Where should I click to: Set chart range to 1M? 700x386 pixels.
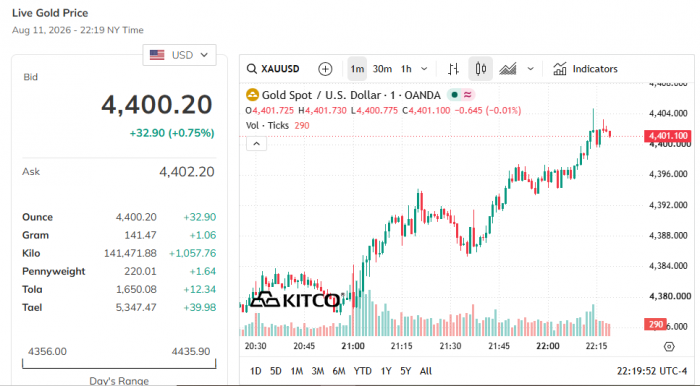(296, 371)
